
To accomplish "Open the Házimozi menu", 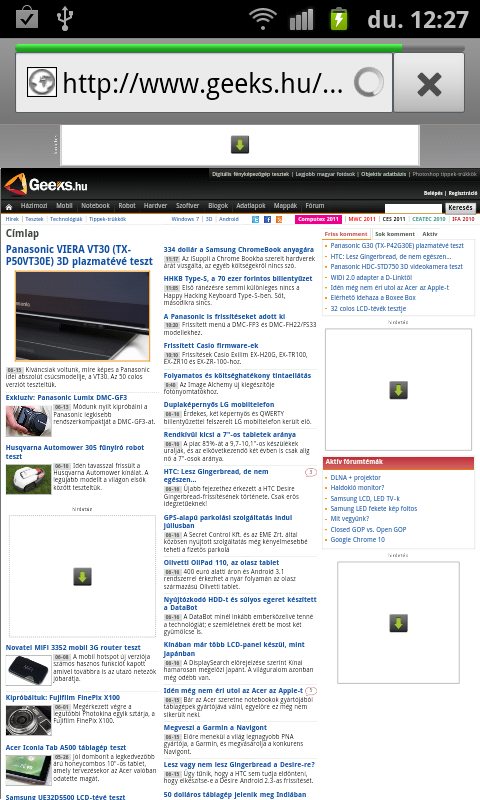I will (34, 206).
